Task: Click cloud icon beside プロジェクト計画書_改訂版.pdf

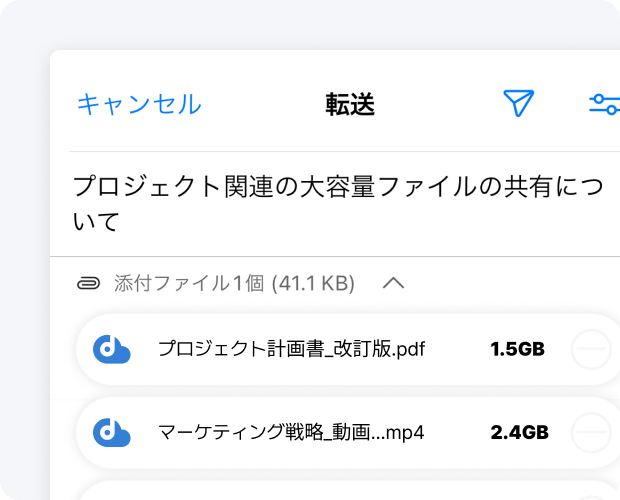Action: [112, 349]
